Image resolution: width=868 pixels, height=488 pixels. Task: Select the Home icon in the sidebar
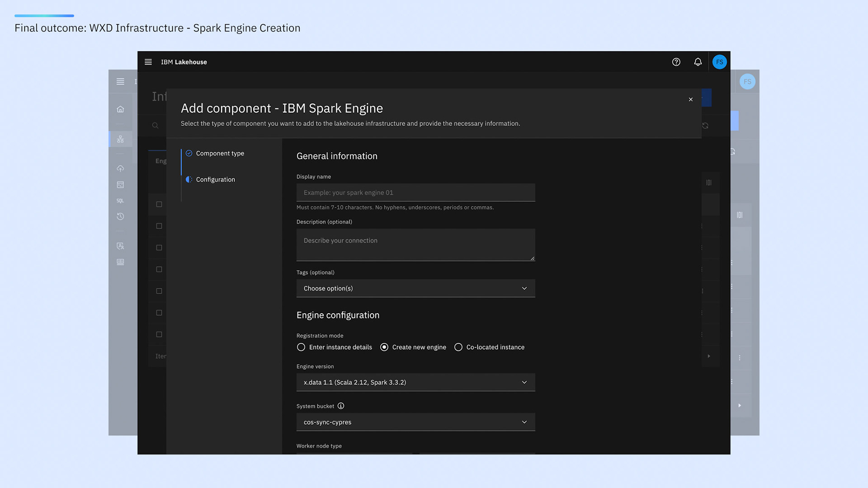pyautogui.click(x=120, y=108)
